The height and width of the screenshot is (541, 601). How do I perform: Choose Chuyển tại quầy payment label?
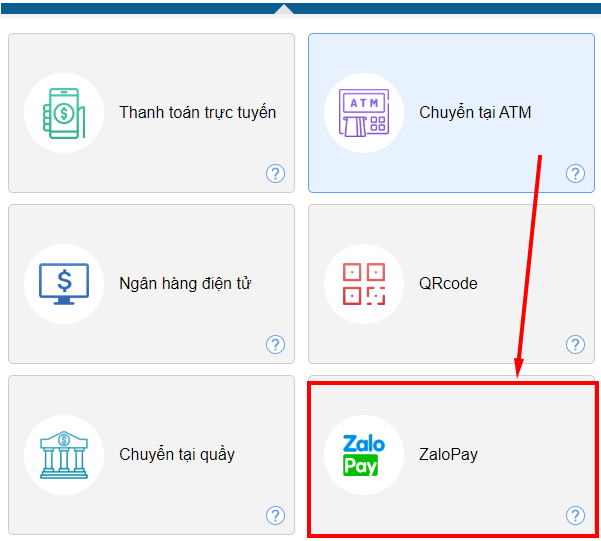click(x=177, y=454)
